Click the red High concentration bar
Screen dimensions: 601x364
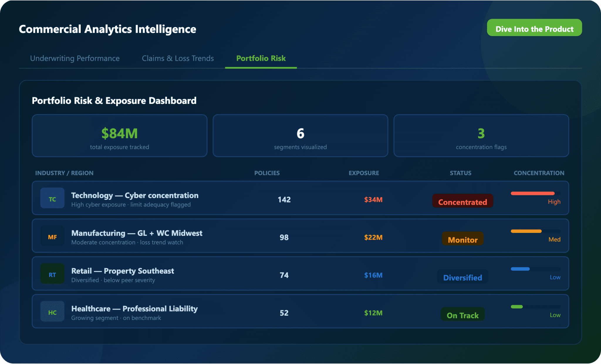click(533, 193)
